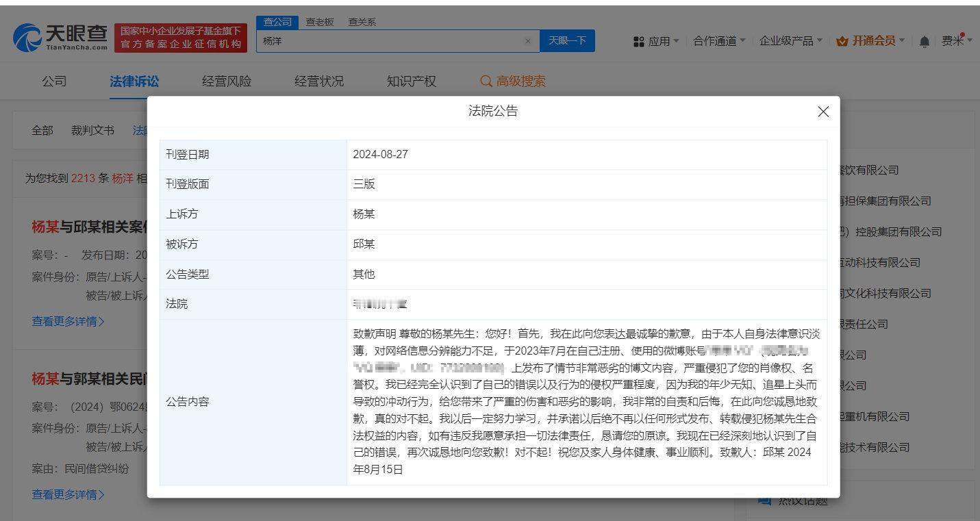Click the search input containing 杨洋

(390, 41)
